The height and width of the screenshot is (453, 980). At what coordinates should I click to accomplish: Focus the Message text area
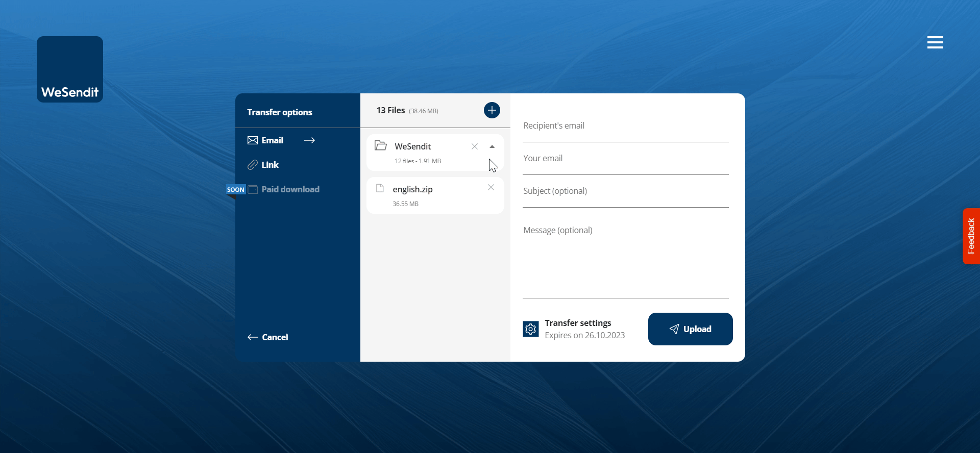pos(626,259)
